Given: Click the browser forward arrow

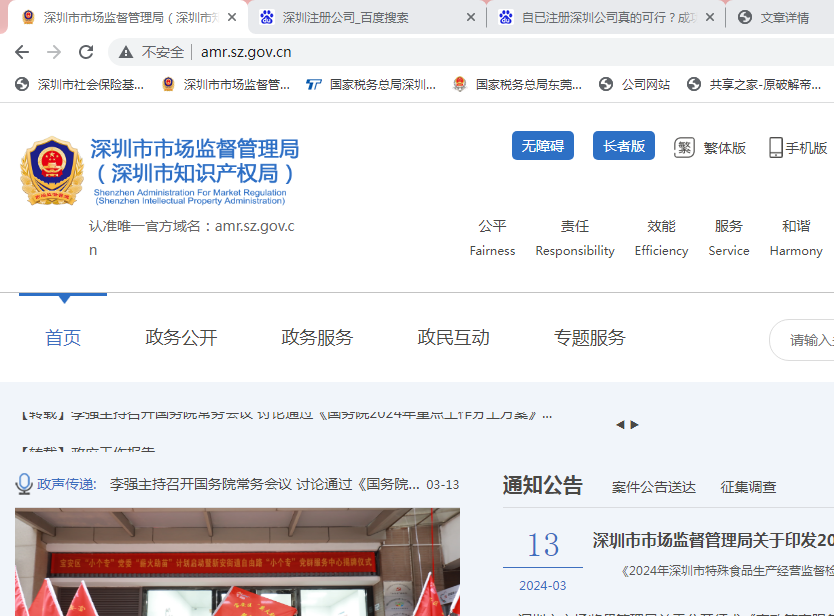Looking at the screenshot, I should click(54, 52).
